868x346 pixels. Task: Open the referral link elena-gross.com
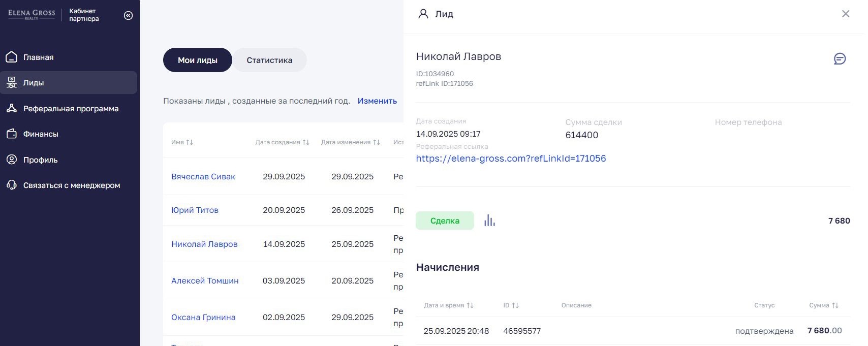tap(511, 159)
